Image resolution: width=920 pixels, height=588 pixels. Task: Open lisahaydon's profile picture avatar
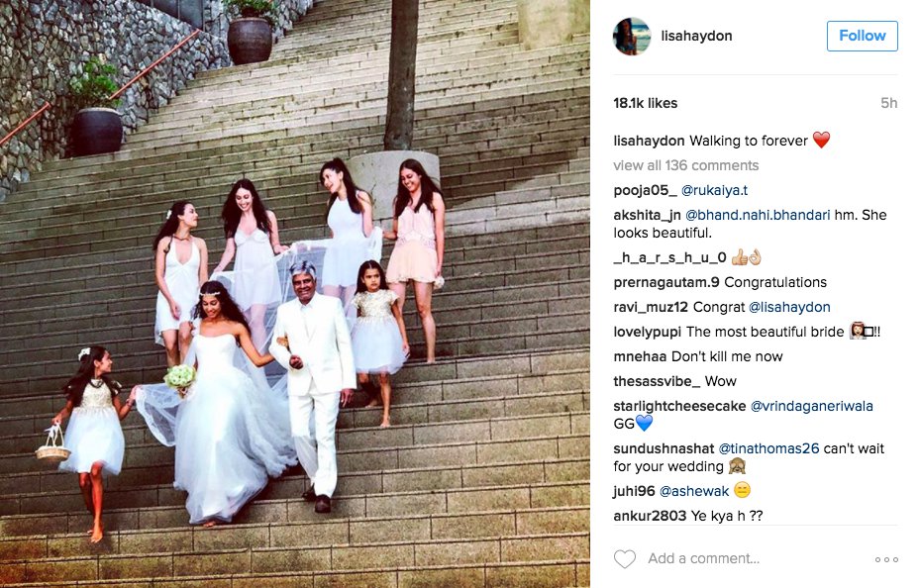632,37
